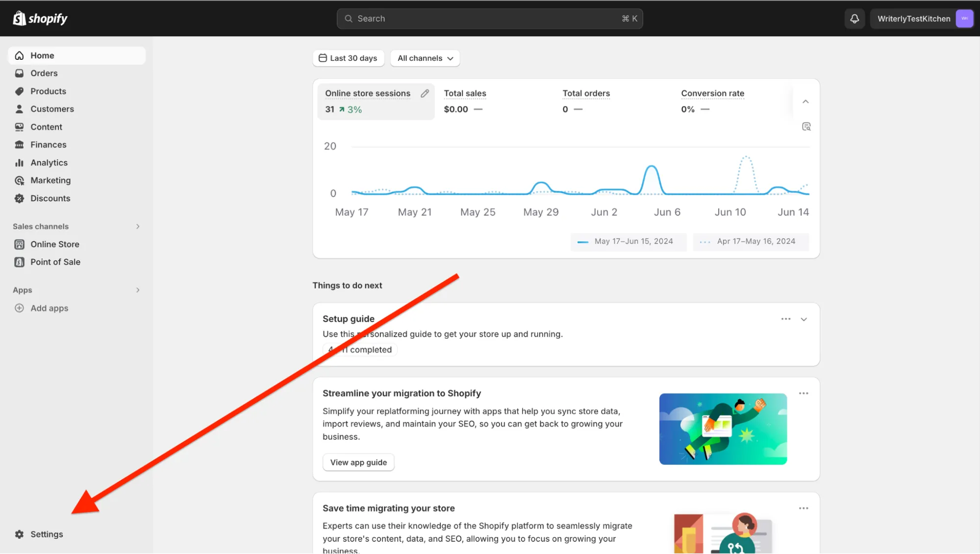
Task: Click the calendar icon in Last 30 days
Action: 323,58
